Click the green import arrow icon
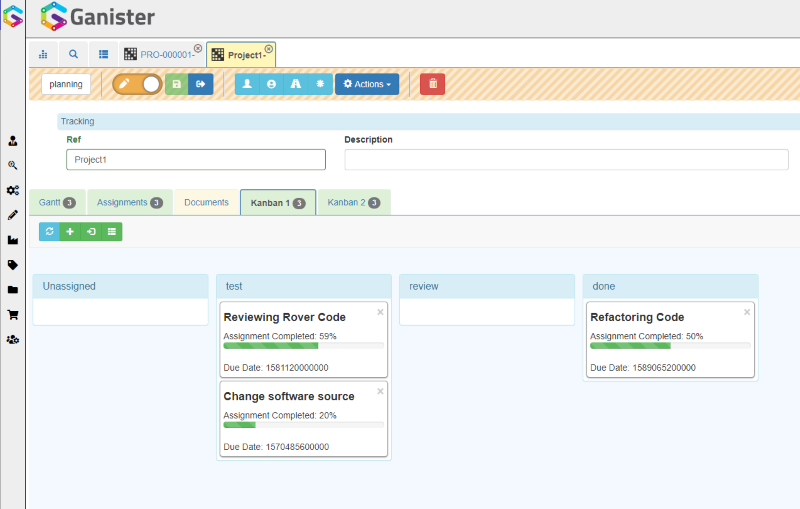Image resolution: width=800 pixels, height=509 pixels. tap(91, 232)
